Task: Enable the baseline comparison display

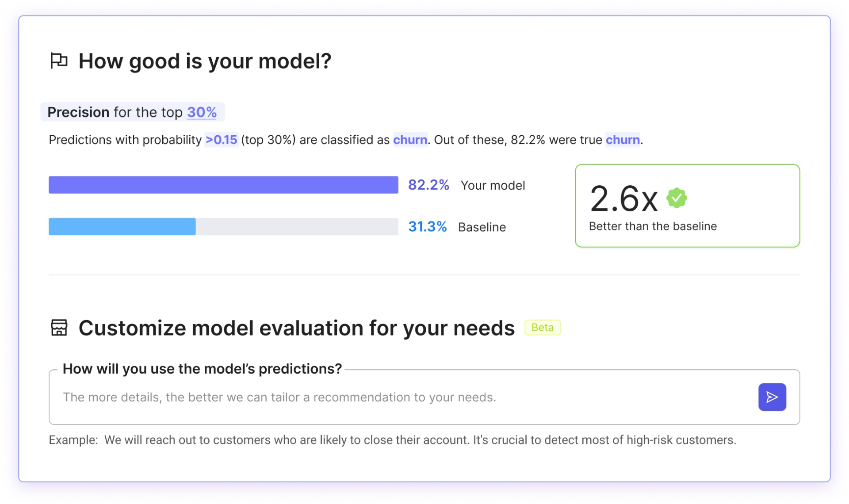Action: click(482, 227)
